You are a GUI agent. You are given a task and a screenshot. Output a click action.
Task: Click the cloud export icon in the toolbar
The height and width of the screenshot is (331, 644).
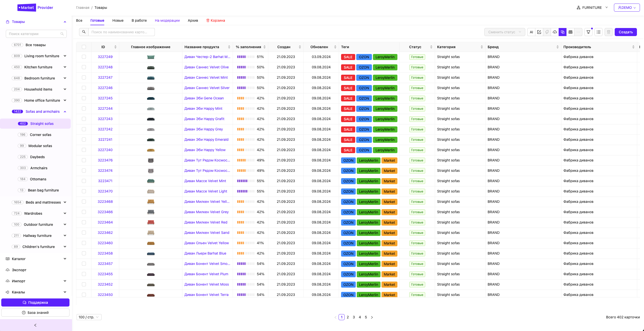(555, 32)
